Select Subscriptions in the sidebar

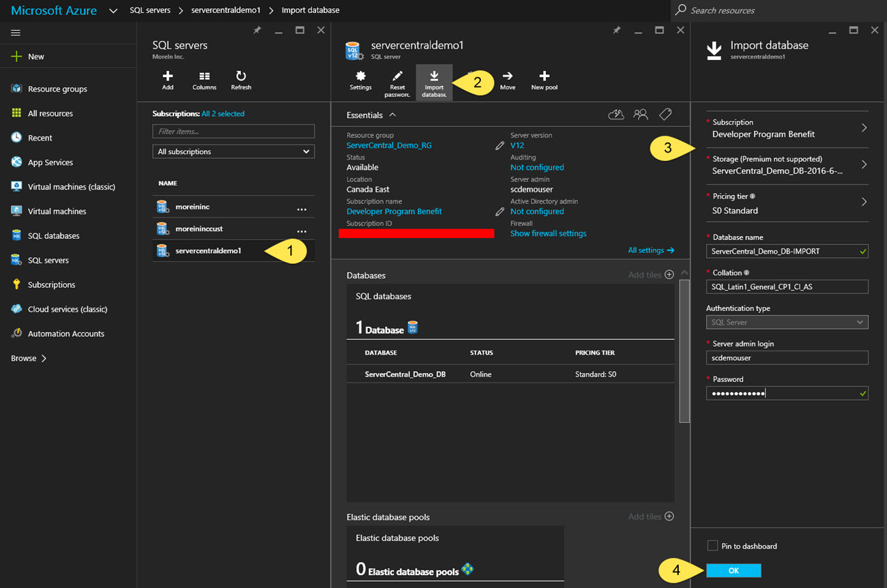click(44, 284)
